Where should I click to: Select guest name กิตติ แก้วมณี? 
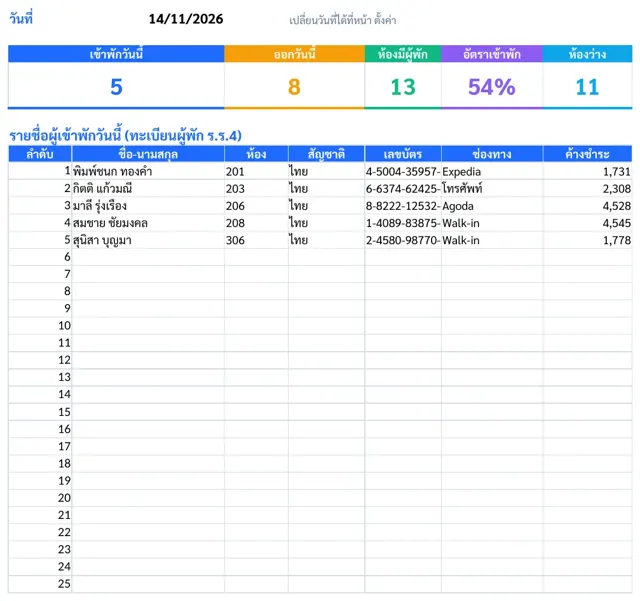148,188
